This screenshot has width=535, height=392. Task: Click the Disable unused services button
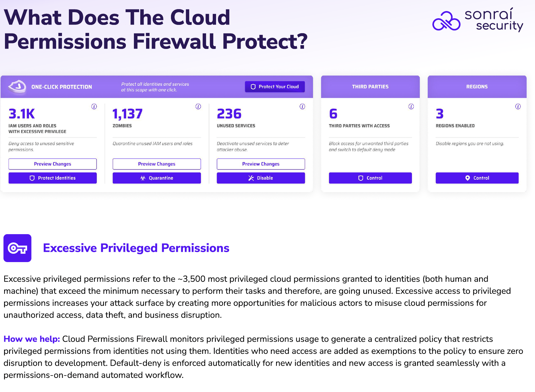click(261, 178)
